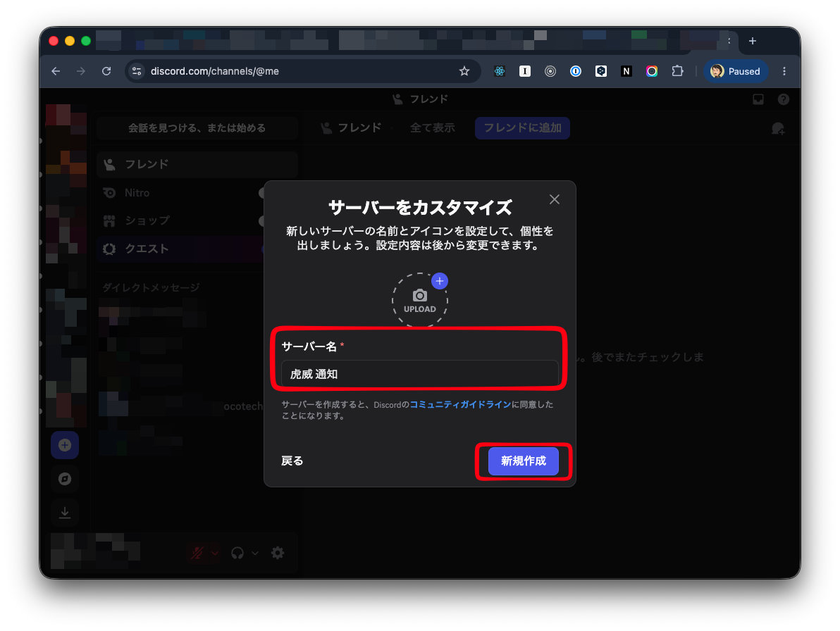Open the React developer tools extension
The width and height of the screenshot is (840, 631).
tap(500, 71)
